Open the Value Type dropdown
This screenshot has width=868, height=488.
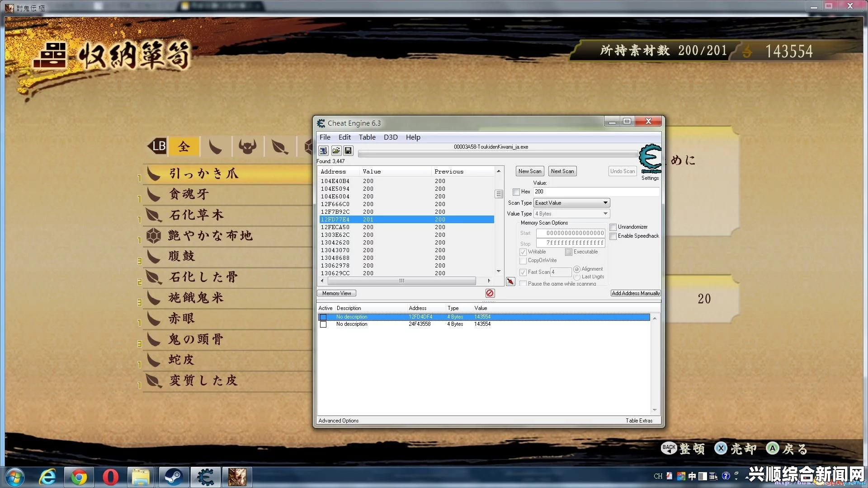click(x=572, y=214)
